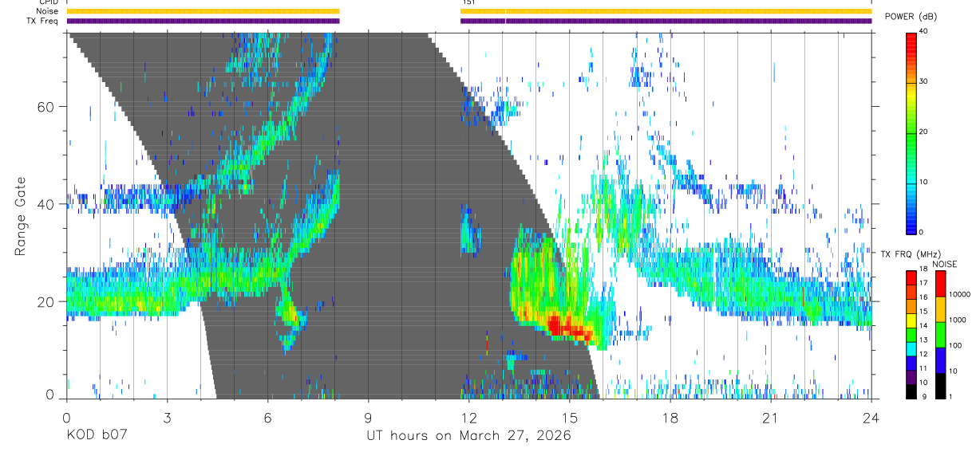Click the left purple TX Freq bar before 9 UT
The height and width of the screenshot is (452, 980).
(x=204, y=21)
